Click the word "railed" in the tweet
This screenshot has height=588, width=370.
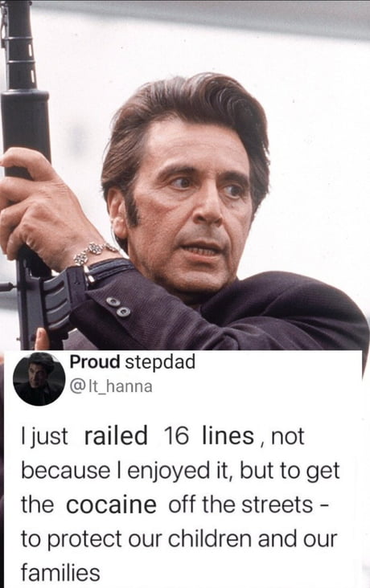coord(116,435)
